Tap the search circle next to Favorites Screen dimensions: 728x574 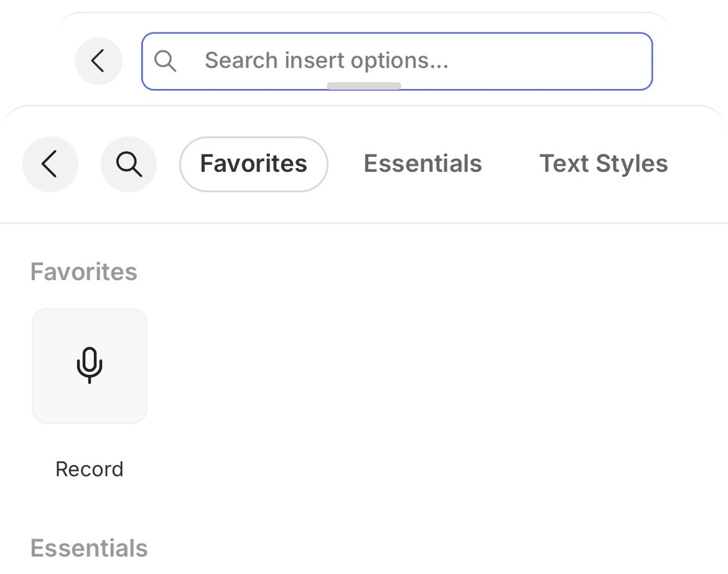(x=129, y=164)
